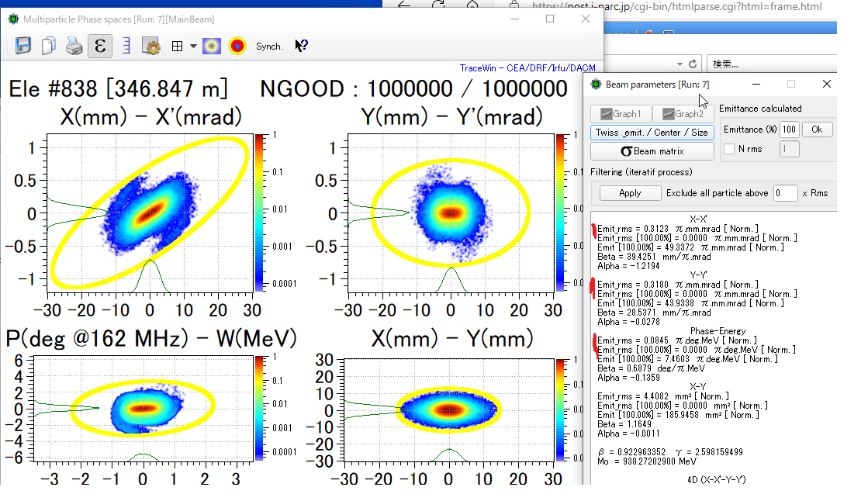868x501 pixels.
Task: Click the What's This help cursor icon
Action: point(301,46)
